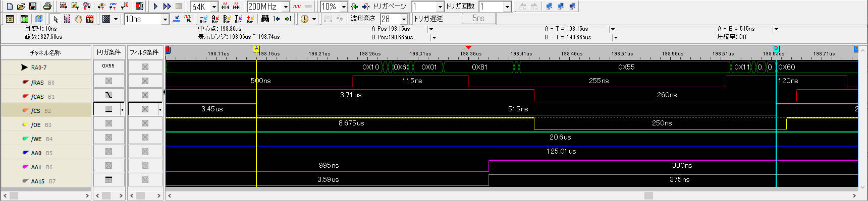Expand the A Pos dropdown arrow
868x201 pixels.
[x=431, y=29]
